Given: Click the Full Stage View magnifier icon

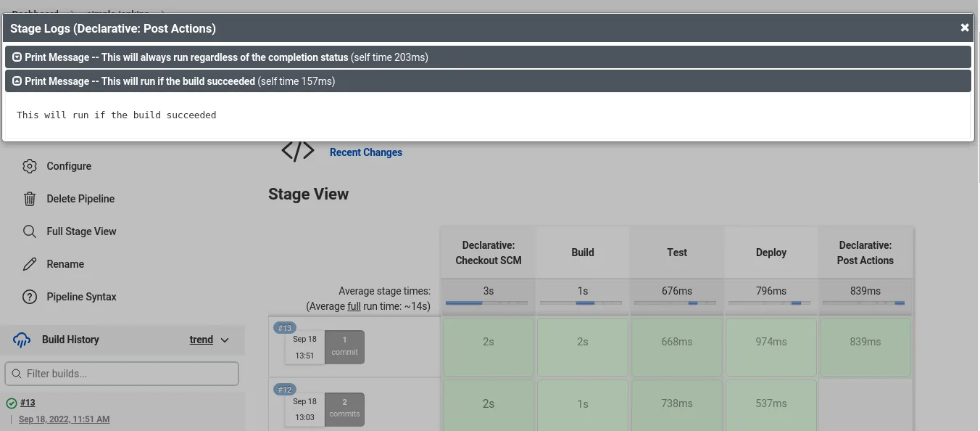Looking at the screenshot, I should (30, 231).
